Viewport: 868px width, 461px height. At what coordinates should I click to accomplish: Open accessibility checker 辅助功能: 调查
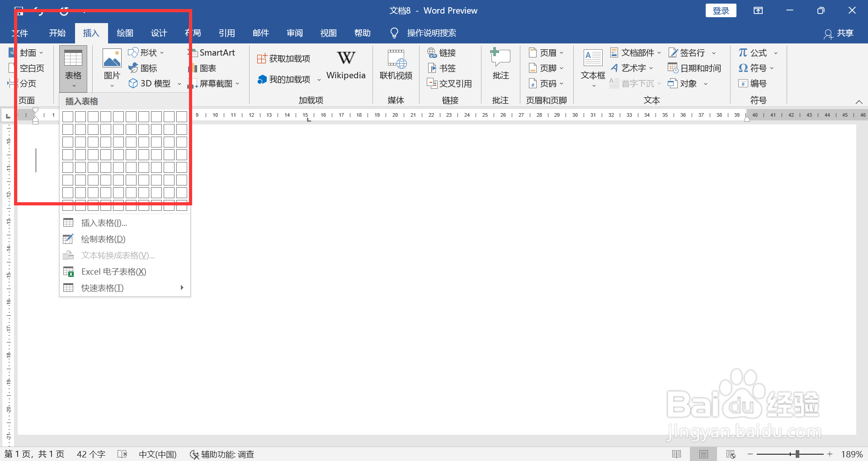pos(222,454)
